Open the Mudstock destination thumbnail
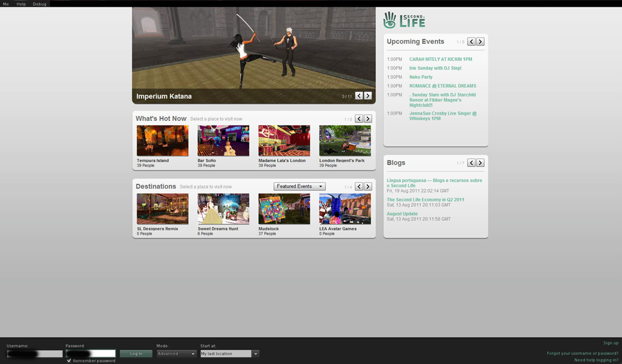This screenshot has width=622, height=364. coord(284,209)
